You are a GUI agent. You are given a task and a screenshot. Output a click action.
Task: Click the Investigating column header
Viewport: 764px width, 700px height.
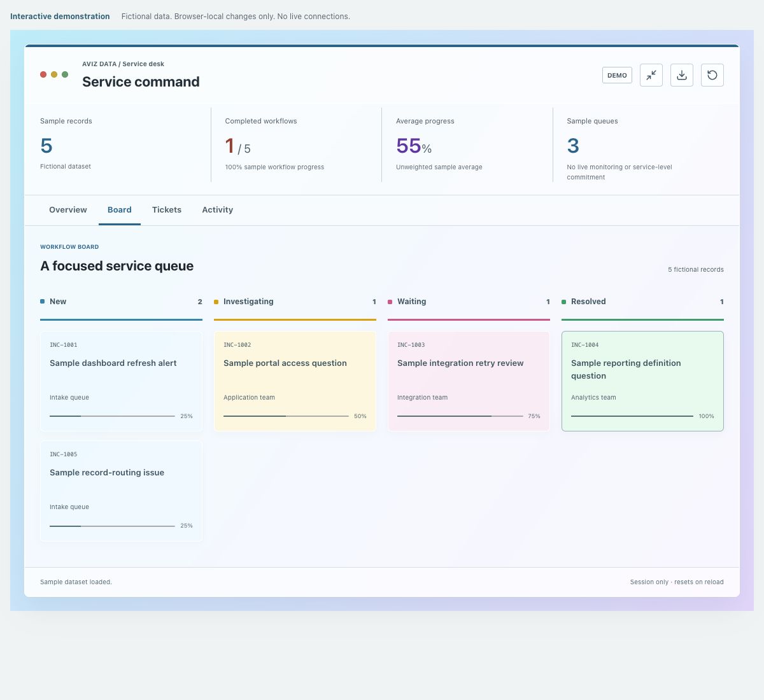click(x=295, y=302)
